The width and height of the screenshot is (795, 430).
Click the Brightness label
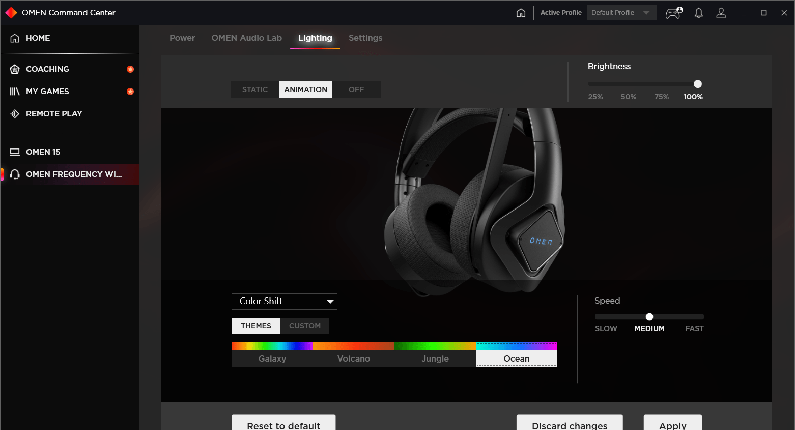(609, 66)
